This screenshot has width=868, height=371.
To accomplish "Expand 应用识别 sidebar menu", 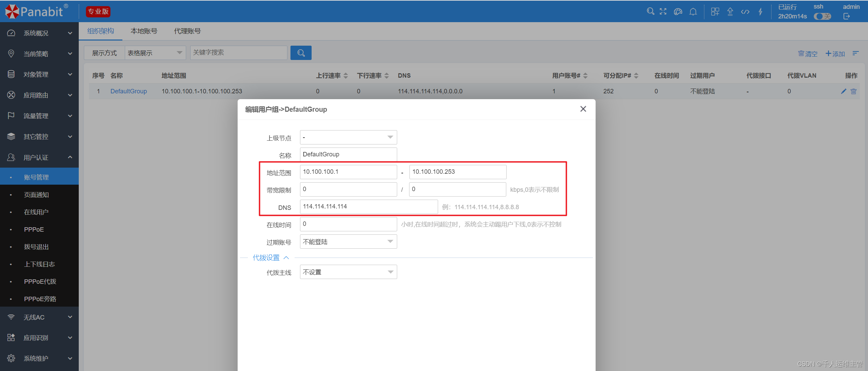I will pos(39,338).
